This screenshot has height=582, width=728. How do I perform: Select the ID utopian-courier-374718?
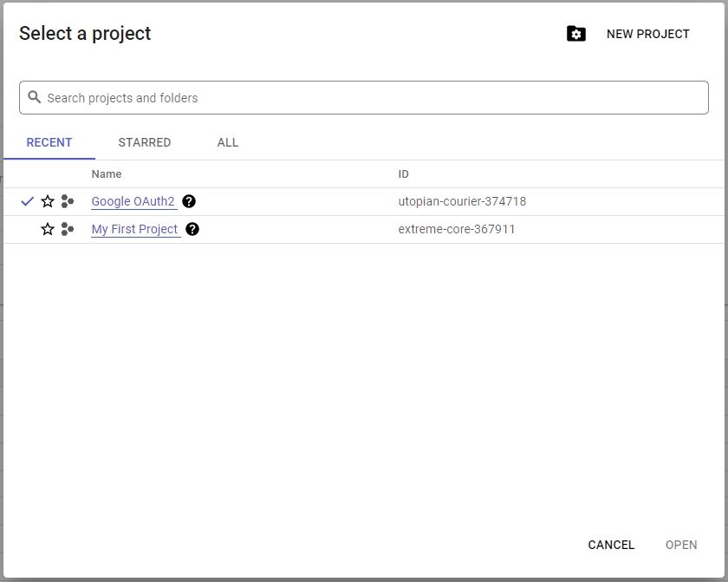point(462,201)
